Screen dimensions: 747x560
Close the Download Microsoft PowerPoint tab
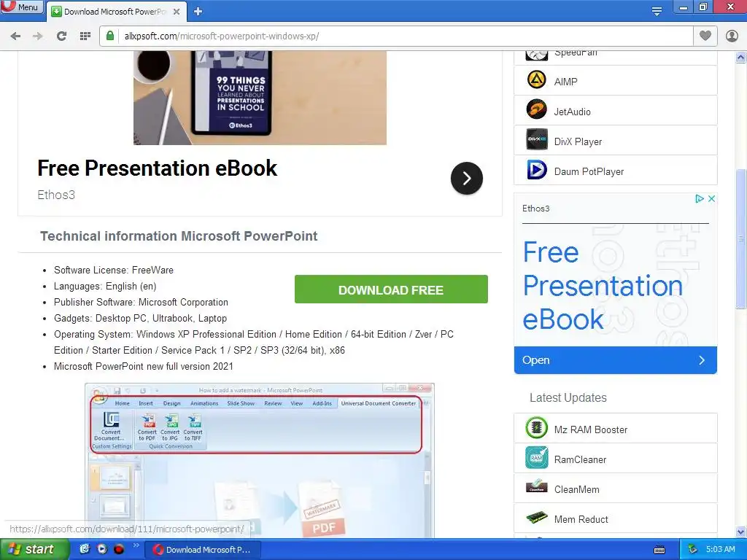[177, 12]
